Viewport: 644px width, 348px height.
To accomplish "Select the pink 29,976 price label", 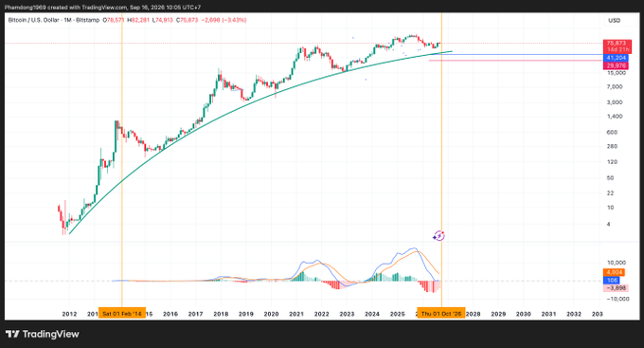I will 617,65.
